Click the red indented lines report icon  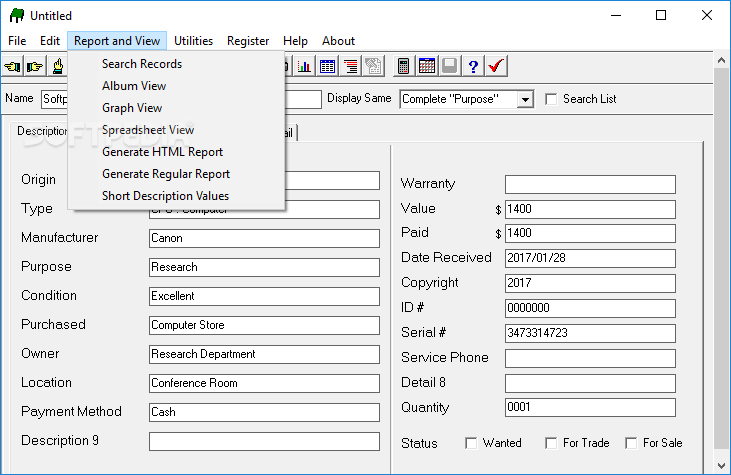[x=351, y=67]
